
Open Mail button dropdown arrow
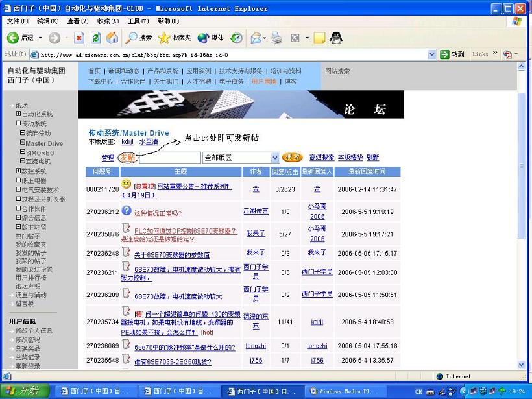(x=265, y=38)
